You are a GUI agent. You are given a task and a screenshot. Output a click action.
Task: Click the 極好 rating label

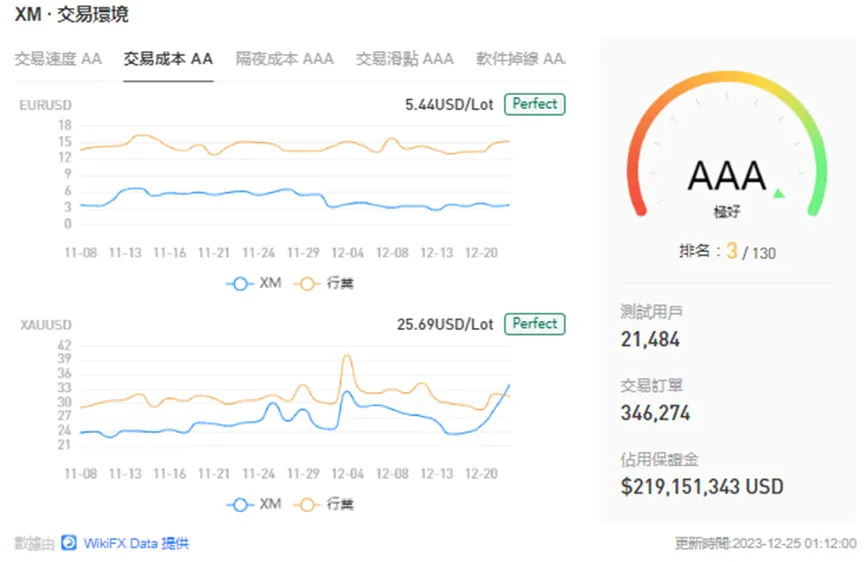(x=727, y=211)
